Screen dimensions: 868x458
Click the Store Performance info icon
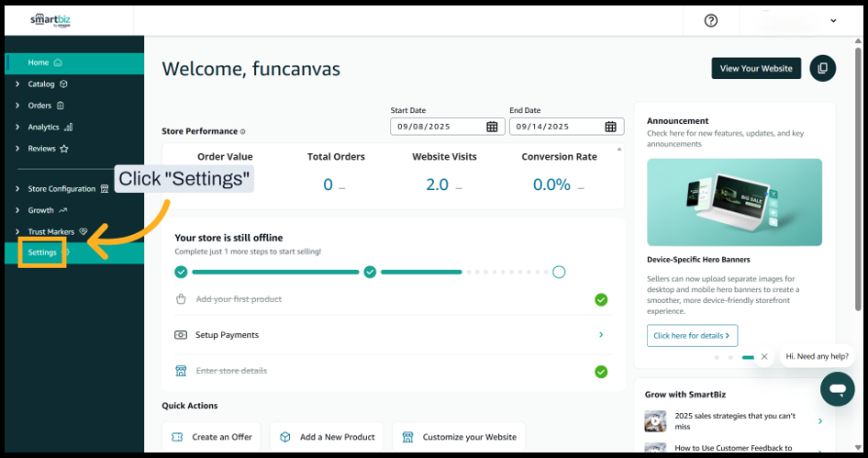243,132
